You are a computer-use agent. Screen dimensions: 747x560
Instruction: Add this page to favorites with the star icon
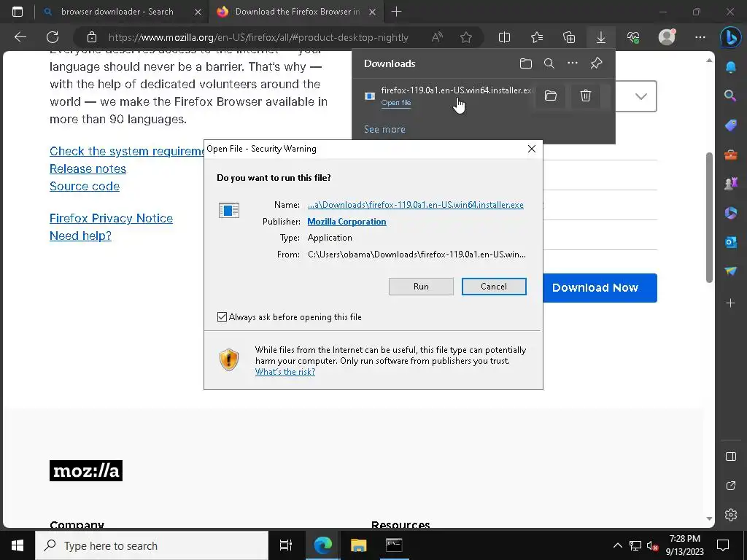pos(466,37)
